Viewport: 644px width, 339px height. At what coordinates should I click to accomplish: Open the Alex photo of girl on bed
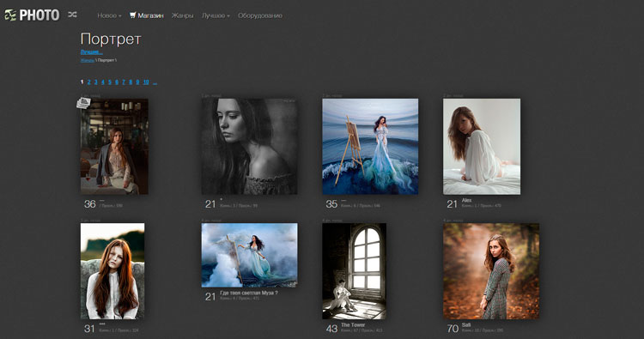482,147
